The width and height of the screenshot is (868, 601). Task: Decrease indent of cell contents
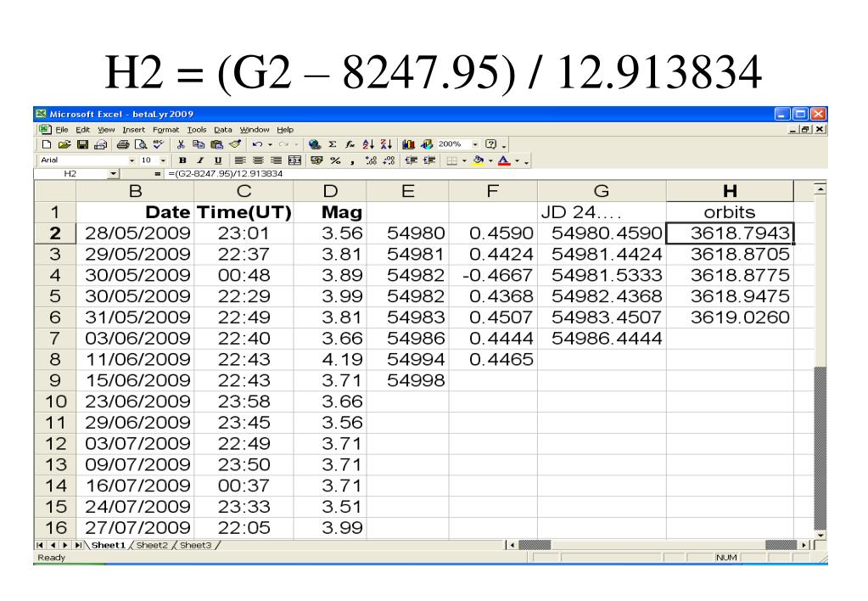pos(410,160)
